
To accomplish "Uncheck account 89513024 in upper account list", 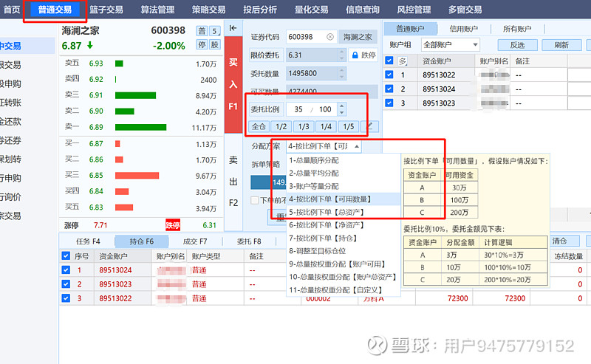I will pyautogui.click(x=389, y=89).
